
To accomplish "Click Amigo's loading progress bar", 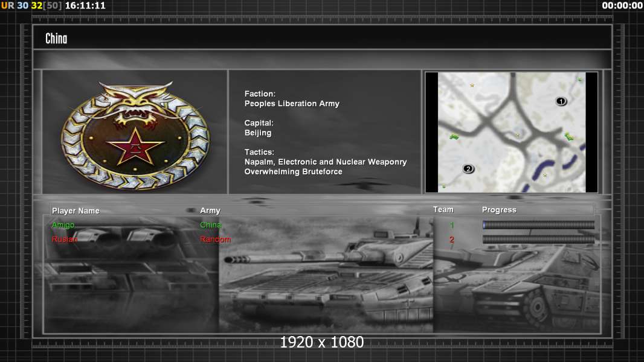I will click(x=538, y=224).
